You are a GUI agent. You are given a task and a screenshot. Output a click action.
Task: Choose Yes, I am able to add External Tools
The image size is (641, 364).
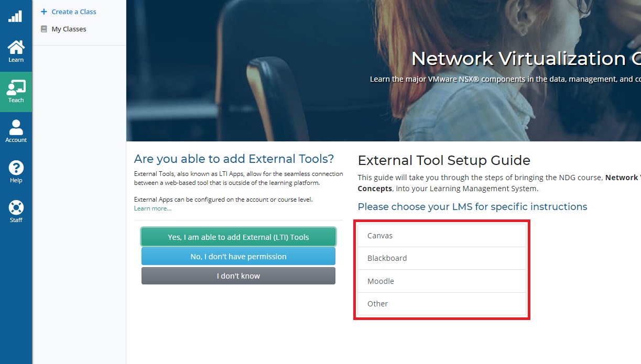pos(238,237)
